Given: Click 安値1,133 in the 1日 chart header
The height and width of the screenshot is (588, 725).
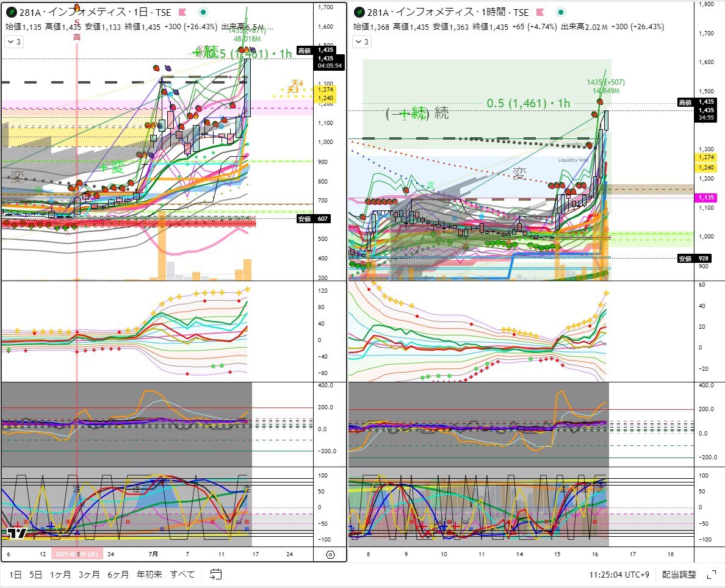Looking at the screenshot, I should (103, 27).
